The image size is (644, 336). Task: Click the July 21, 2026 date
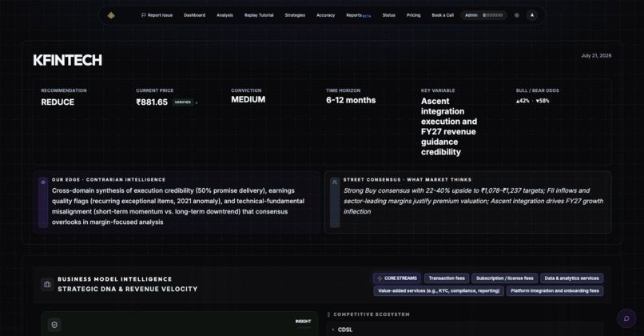(x=596, y=55)
